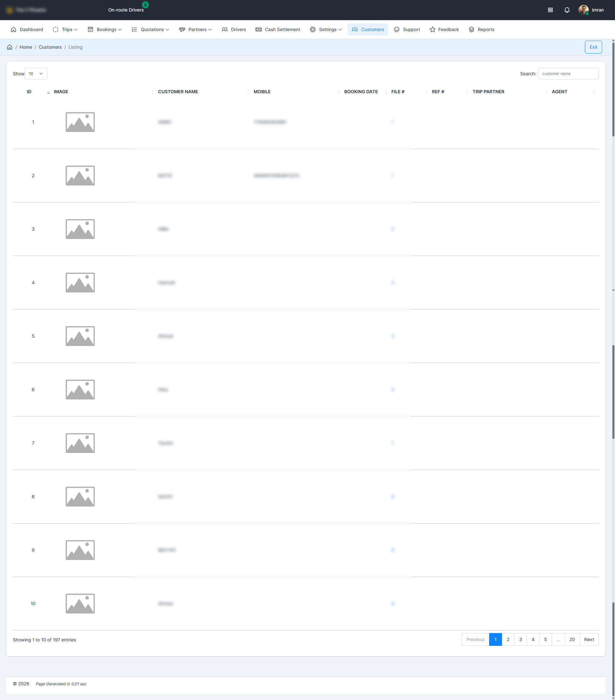Click the Exit button
This screenshot has width=615, height=700.
click(593, 47)
